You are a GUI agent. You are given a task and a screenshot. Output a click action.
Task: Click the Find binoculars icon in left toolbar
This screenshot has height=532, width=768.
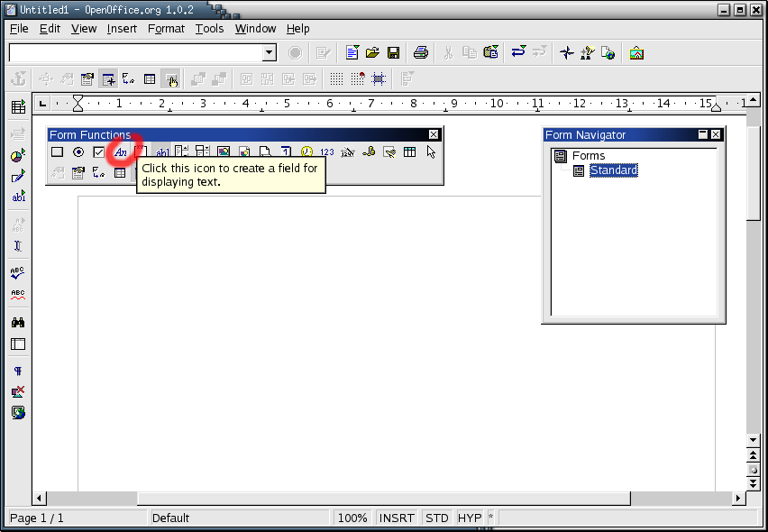18,322
